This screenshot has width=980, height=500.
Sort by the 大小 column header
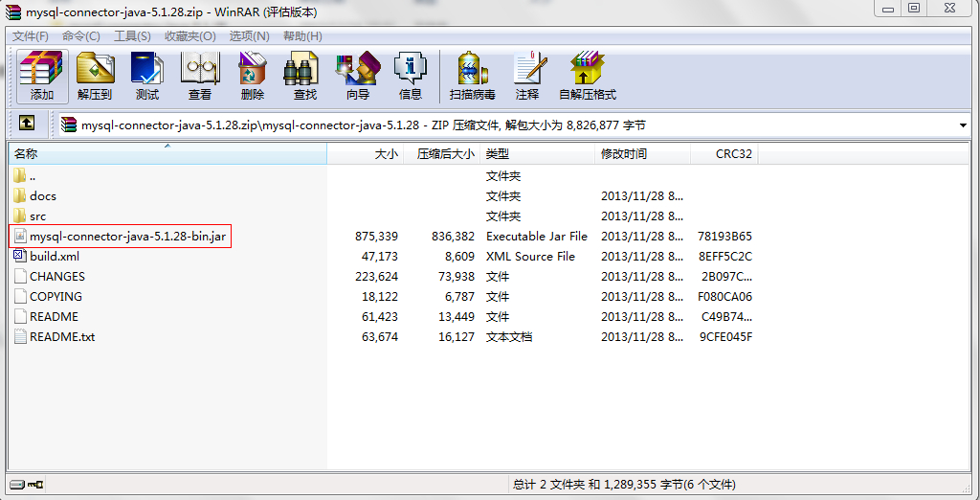365,154
